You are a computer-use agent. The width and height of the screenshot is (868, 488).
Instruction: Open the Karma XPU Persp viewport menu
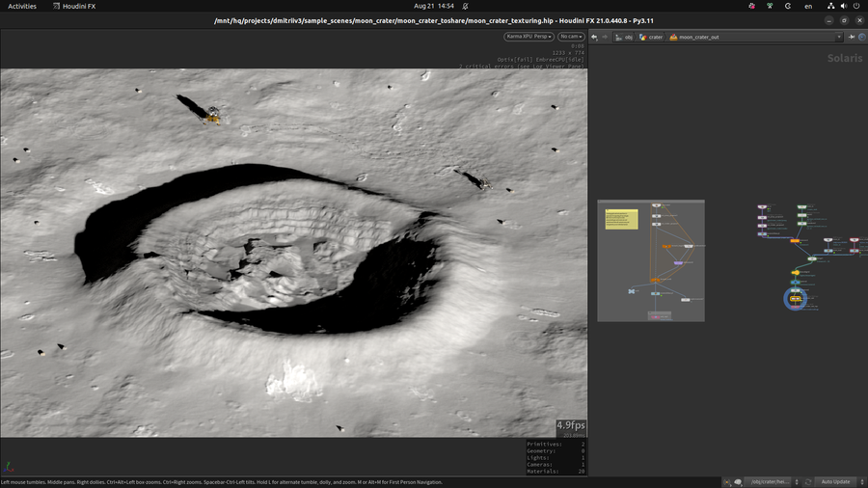(529, 37)
